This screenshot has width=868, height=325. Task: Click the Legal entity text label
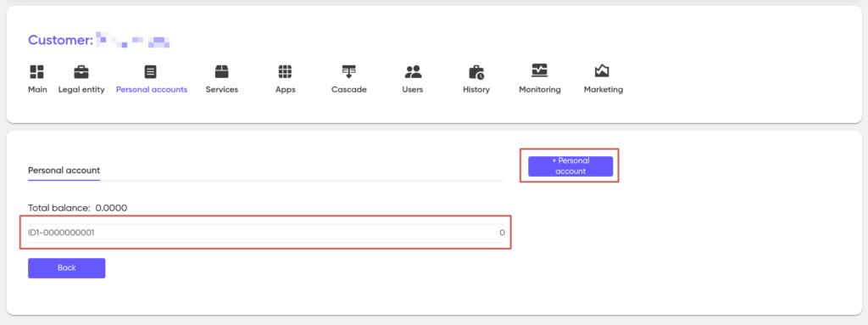click(81, 90)
